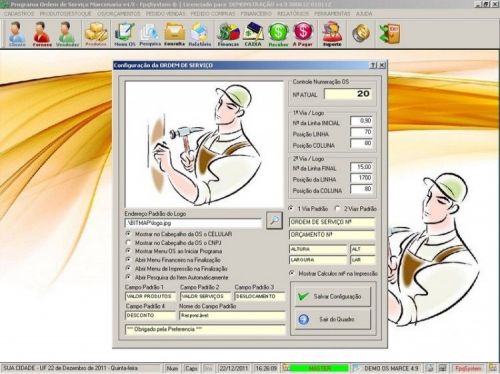Open the Suporte toolbar icon
The width and height of the screenshot is (500, 374).
click(332, 34)
